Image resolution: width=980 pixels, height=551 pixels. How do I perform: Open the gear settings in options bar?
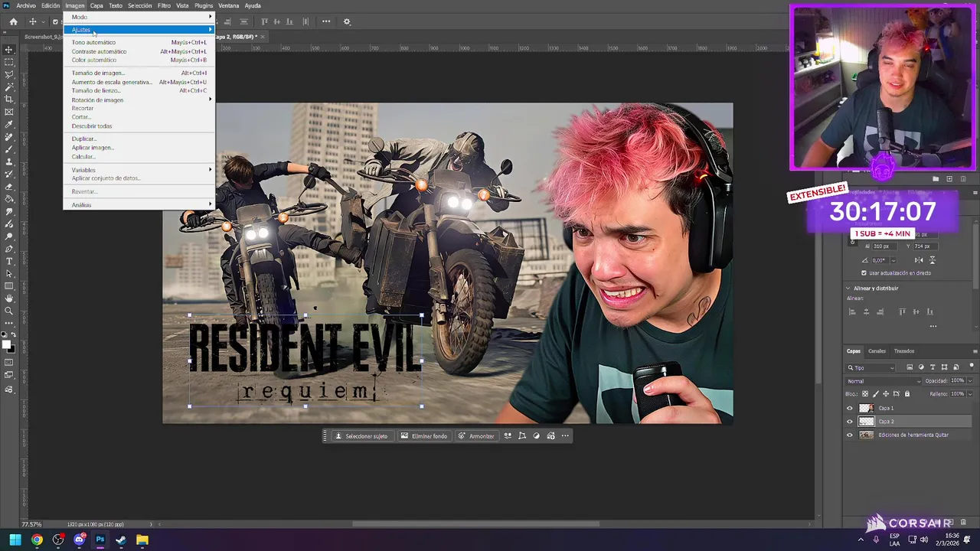pos(347,21)
